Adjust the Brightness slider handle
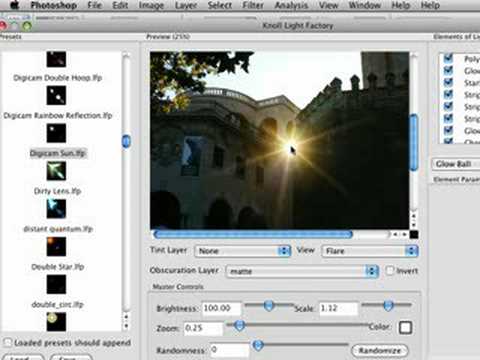Viewport: 480px width, 360px height. click(269, 305)
